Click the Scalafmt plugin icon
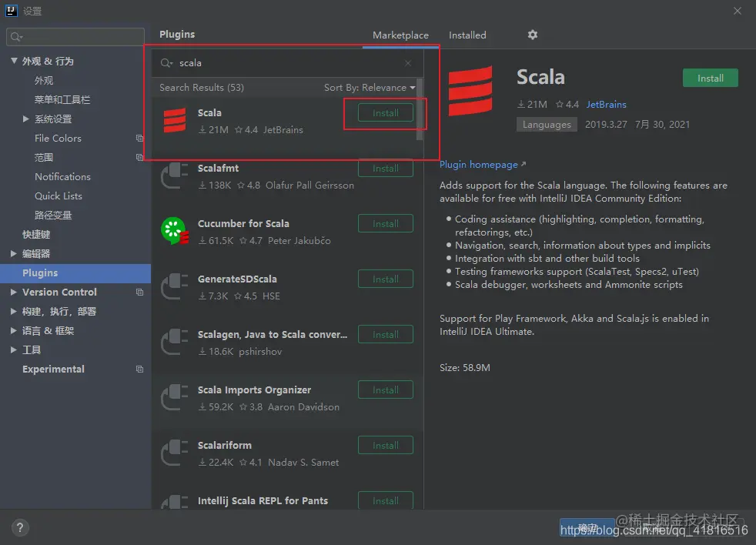The width and height of the screenshot is (756, 545). [175, 176]
